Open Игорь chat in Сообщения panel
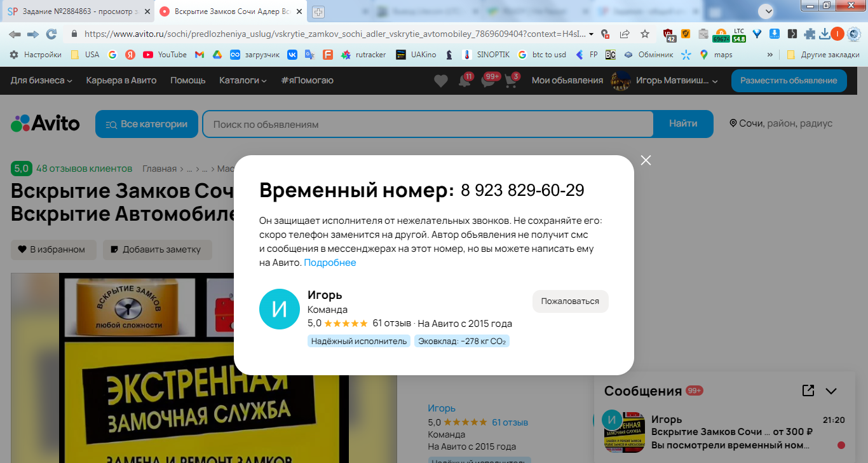868x463 pixels. (x=724, y=432)
